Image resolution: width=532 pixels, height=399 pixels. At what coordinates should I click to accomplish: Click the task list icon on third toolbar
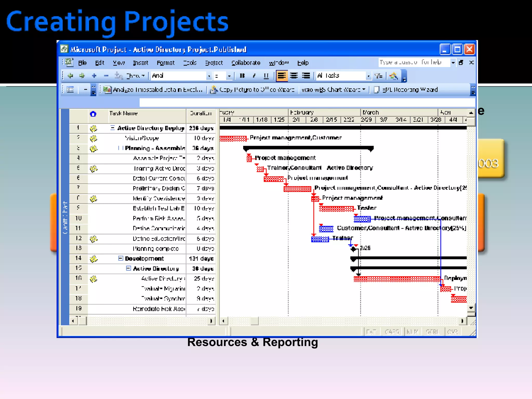[x=70, y=90]
